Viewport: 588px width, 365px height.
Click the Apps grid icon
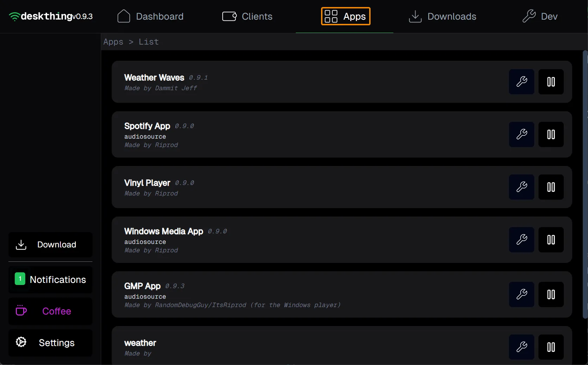(331, 16)
